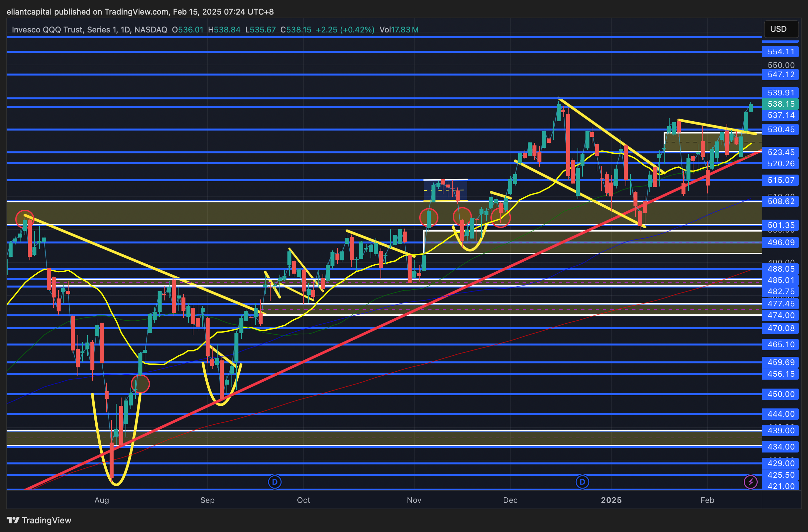Screen dimensions: 808x532
Task: Click the TradingView logo at bottom left
Action: (39, 520)
